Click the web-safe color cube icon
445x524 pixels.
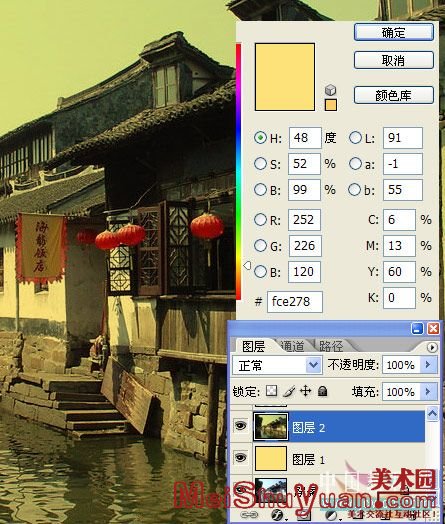tap(330, 90)
